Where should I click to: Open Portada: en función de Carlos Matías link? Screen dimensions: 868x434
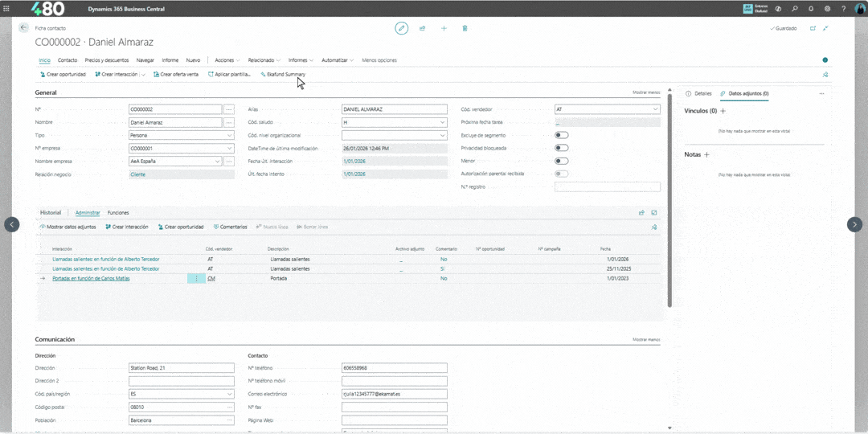(x=91, y=278)
